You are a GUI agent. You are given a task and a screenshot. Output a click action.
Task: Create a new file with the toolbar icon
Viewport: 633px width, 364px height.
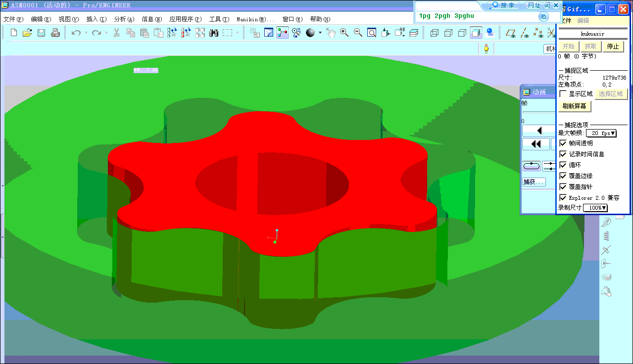click(14, 33)
